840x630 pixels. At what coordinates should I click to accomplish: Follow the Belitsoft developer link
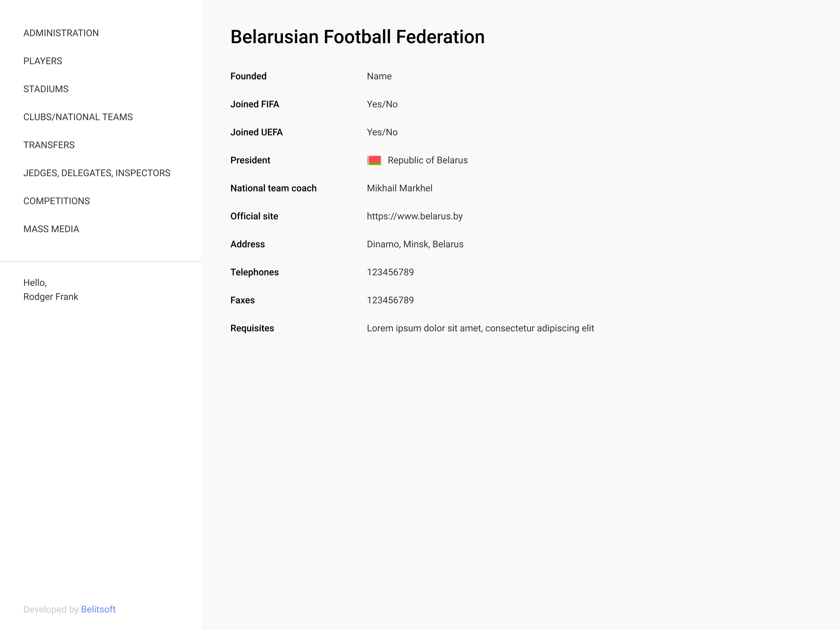point(98,609)
